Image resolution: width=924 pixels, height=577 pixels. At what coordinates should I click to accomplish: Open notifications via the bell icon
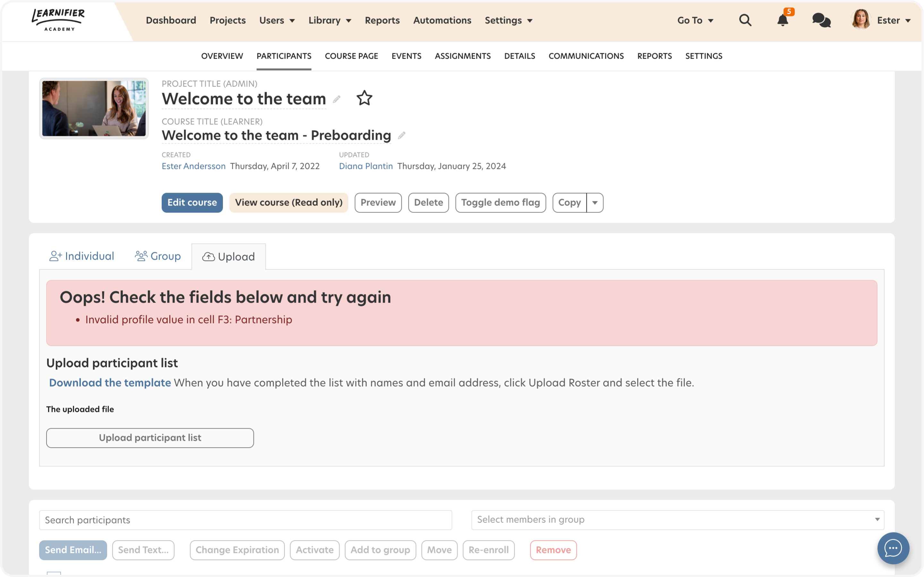click(x=783, y=21)
